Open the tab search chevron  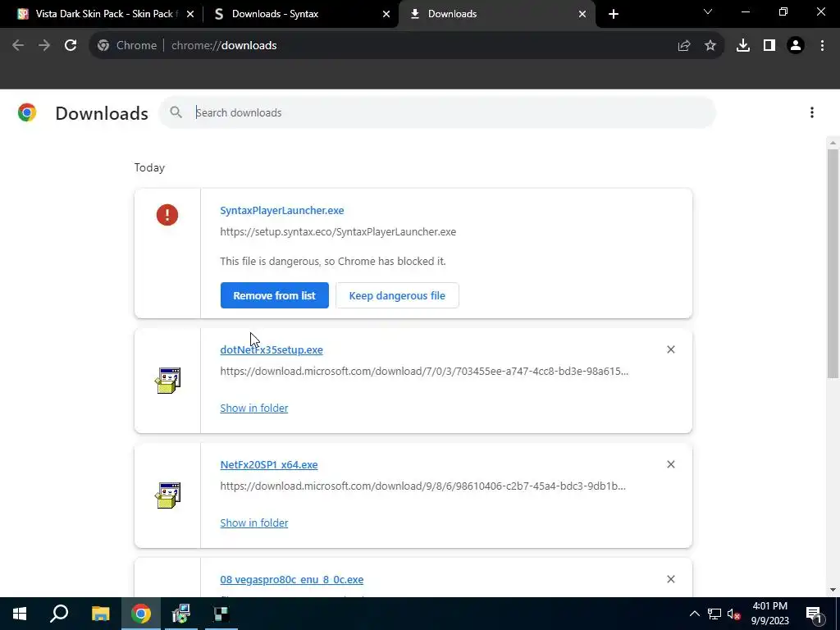(708, 11)
